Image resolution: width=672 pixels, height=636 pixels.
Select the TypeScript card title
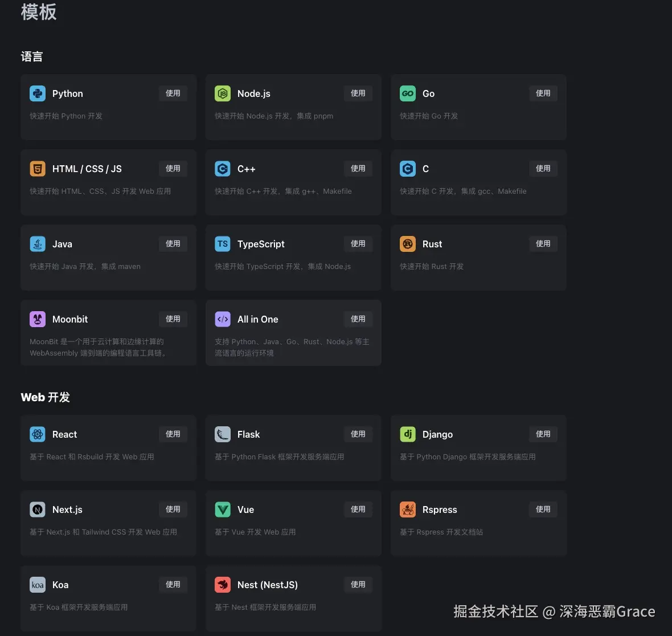pos(261,244)
